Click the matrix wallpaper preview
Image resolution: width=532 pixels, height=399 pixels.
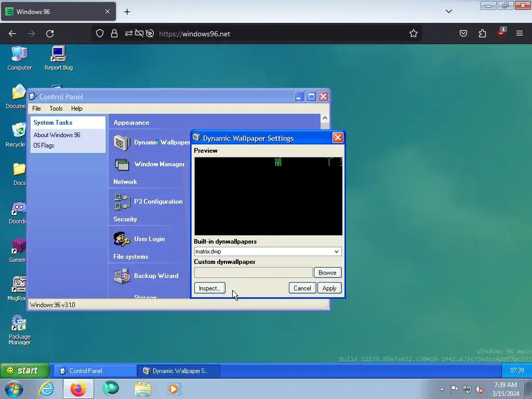(x=269, y=196)
